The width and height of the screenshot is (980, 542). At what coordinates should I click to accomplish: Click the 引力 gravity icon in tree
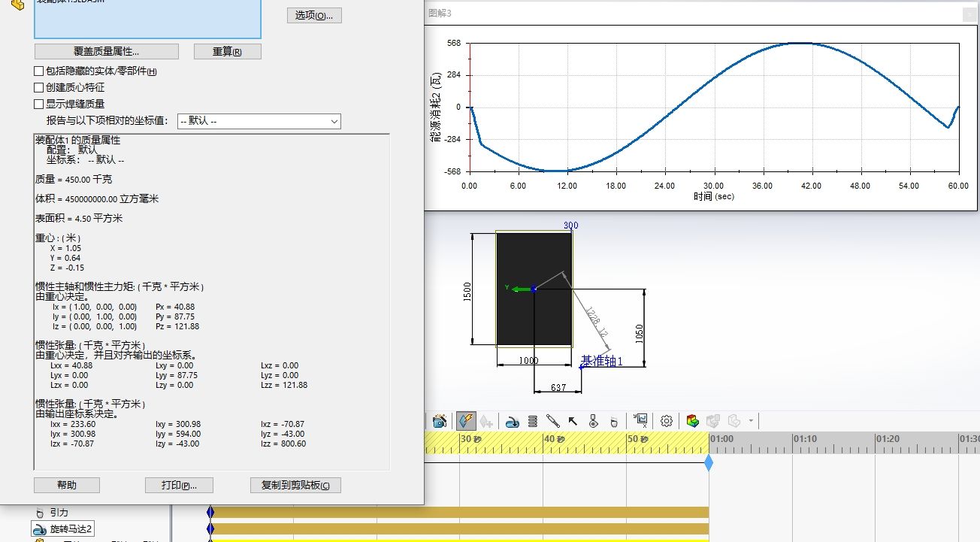click(x=40, y=513)
